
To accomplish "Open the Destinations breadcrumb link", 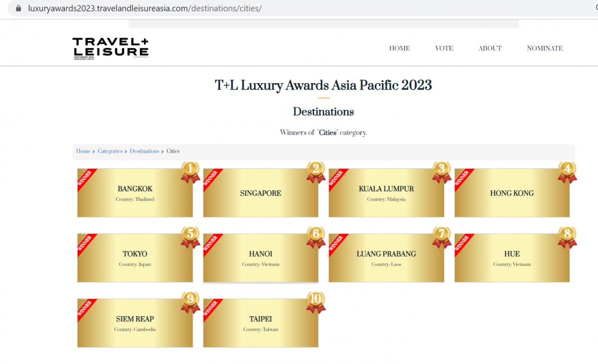I will 145,151.
